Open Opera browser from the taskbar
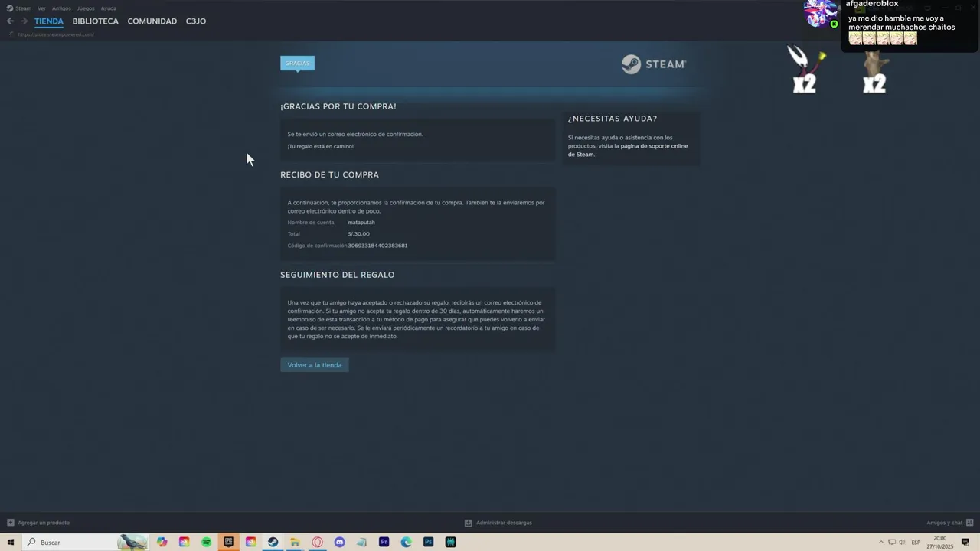This screenshot has height=551, width=980. point(318,542)
